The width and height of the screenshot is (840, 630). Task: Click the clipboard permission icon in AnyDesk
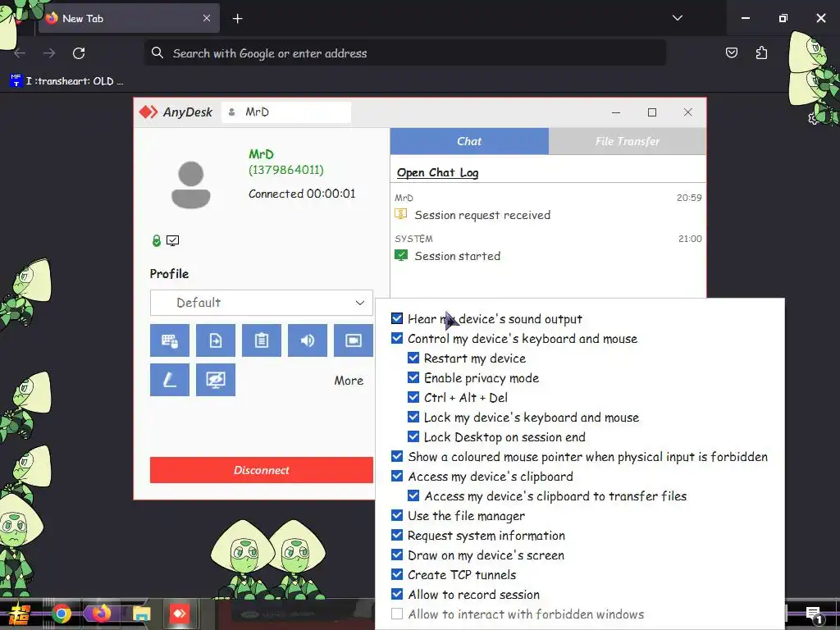(262, 340)
